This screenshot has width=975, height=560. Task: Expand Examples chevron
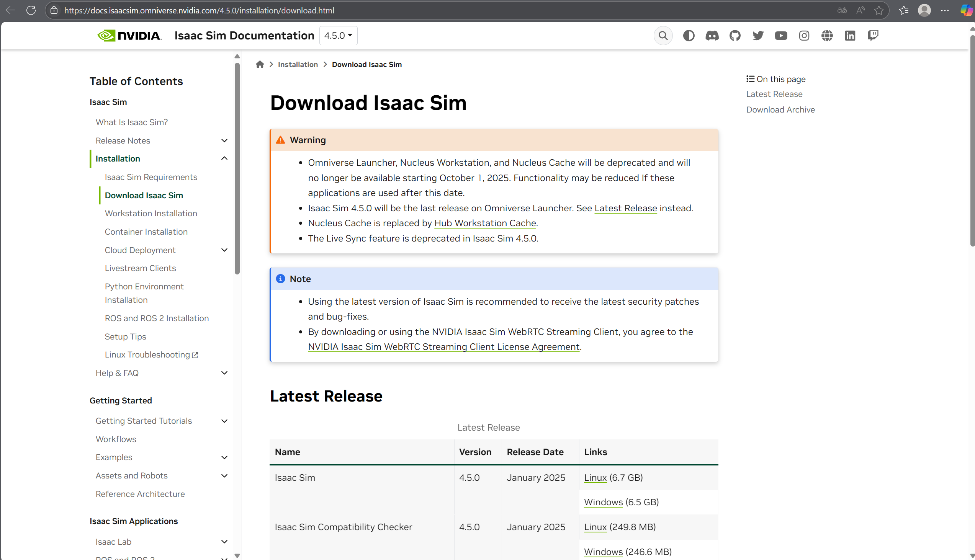(224, 457)
